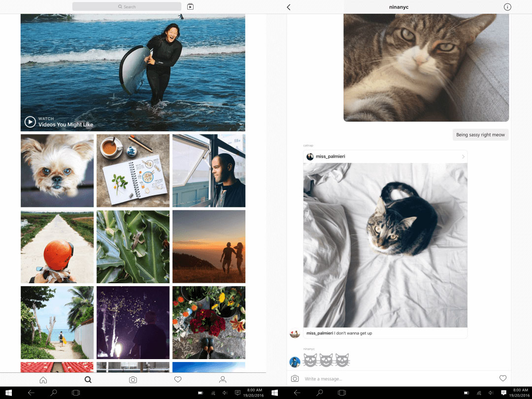Go back from the ninanyc conversation
The width and height of the screenshot is (532, 399).
tap(289, 7)
